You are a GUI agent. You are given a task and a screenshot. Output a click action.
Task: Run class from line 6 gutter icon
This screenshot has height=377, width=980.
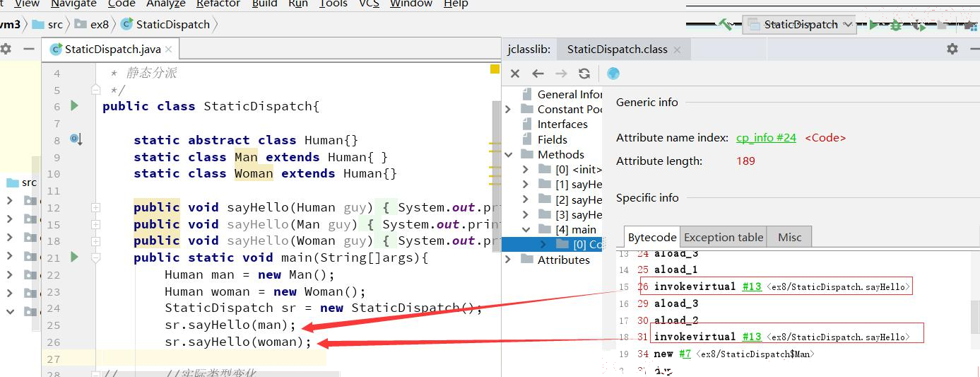74,106
